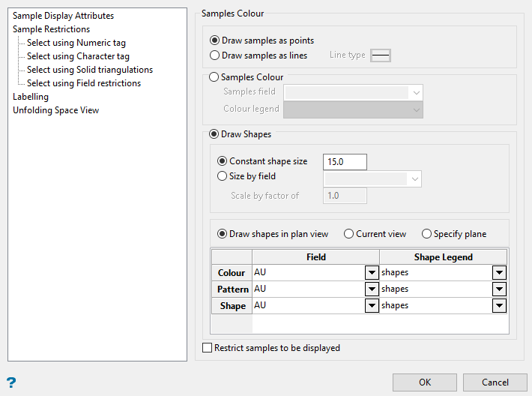
Task: Switch to Current view radio option
Action: point(348,234)
